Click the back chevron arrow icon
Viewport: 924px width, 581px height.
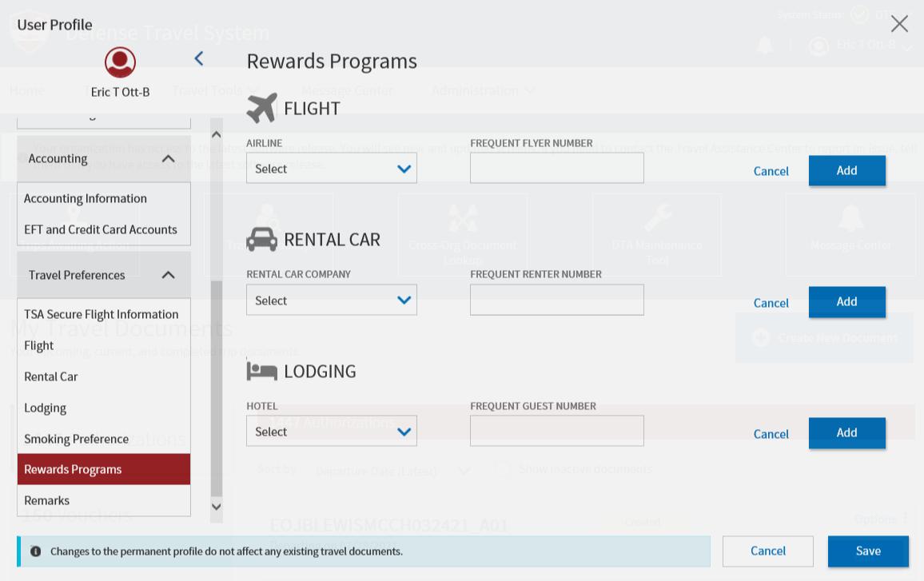click(199, 58)
